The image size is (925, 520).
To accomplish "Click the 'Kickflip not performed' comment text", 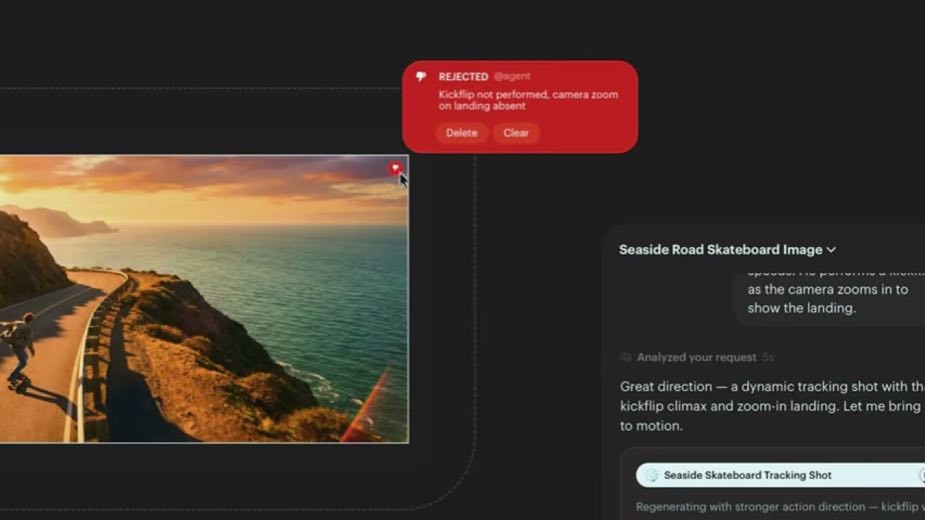I will click(x=529, y=100).
